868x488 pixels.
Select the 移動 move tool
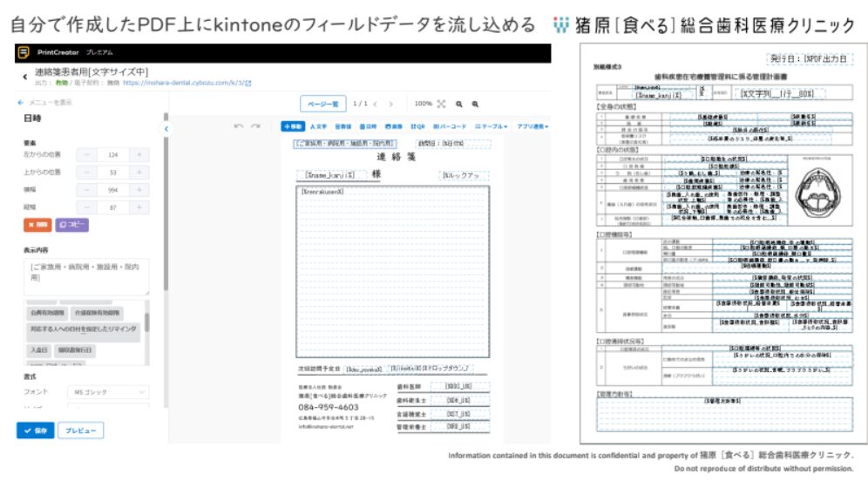[x=294, y=126]
